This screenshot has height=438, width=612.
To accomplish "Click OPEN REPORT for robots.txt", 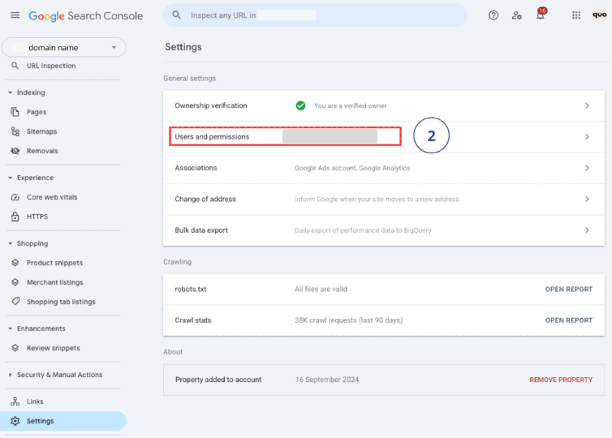I will 569,289.
